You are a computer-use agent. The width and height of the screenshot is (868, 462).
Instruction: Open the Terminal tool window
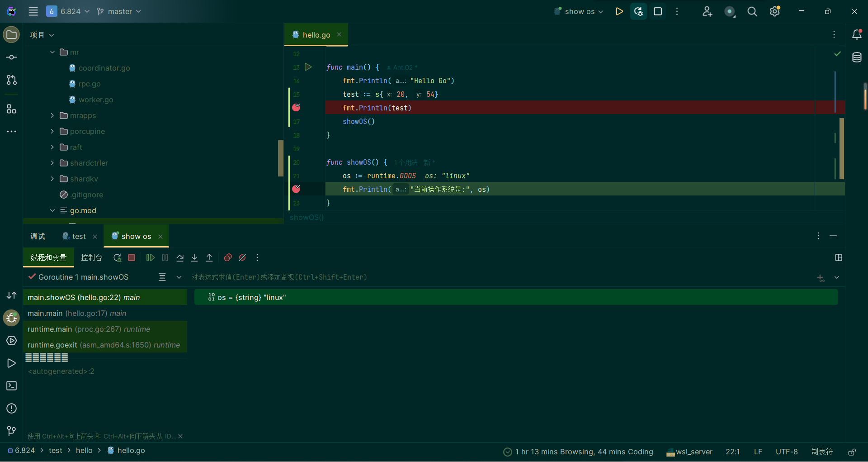[11, 386]
